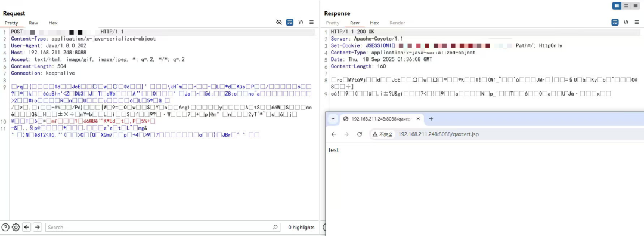
Task: Click the 不安全 not-secure warning chip
Action: [382, 134]
